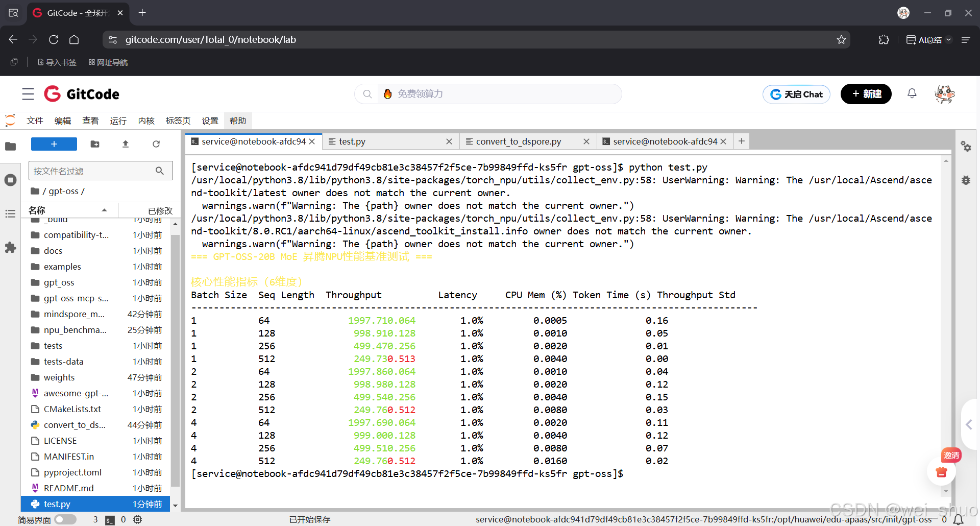The width and height of the screenshot is (980, 526).
Task: Click 导入书签 bookmark bar item
Action: [57, 62]
